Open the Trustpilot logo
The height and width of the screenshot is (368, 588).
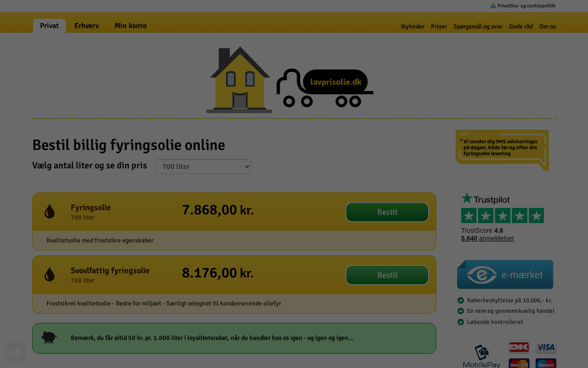(x=486, y=199)
